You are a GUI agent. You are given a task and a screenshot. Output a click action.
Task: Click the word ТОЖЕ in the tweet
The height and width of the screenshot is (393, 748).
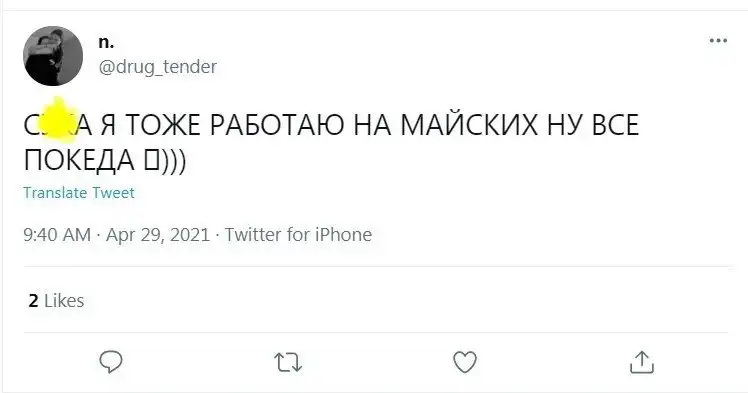(x=163, y=125)
